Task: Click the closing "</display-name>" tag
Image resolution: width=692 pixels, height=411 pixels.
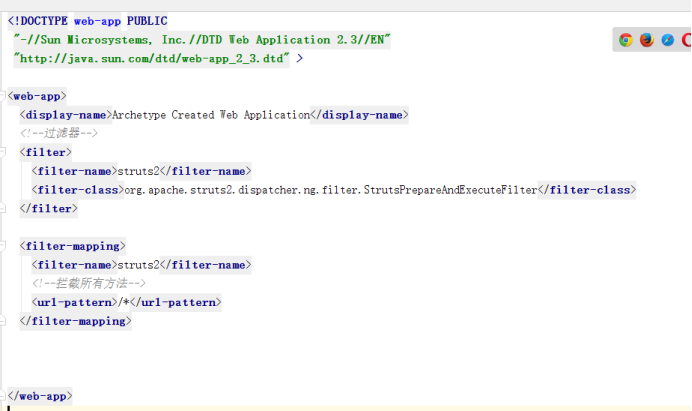Action: coord(360,115)
